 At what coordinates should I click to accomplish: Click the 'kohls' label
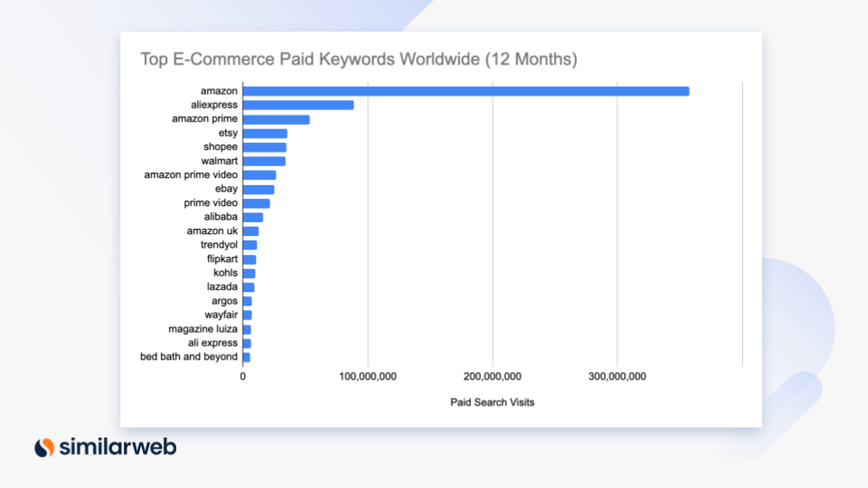tap(225, 273)
